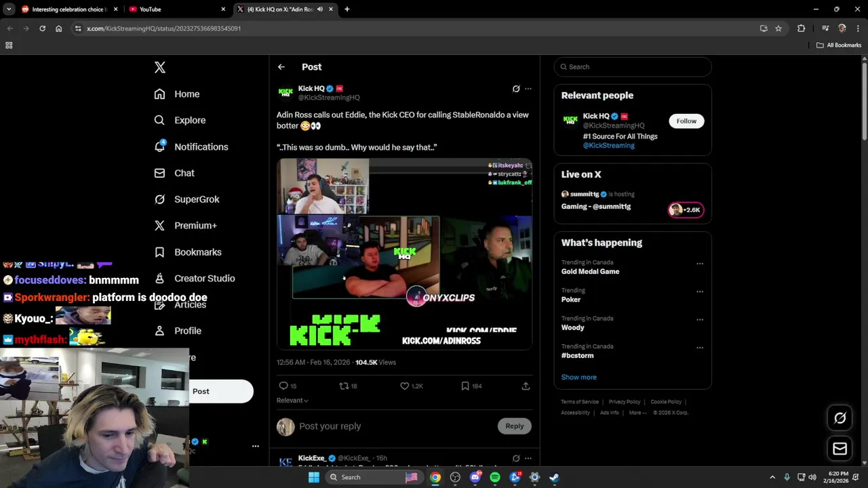Open a new browser tab
Viewport: 868px width, 488px height.
pyautogui.click(x=347, y=9)
